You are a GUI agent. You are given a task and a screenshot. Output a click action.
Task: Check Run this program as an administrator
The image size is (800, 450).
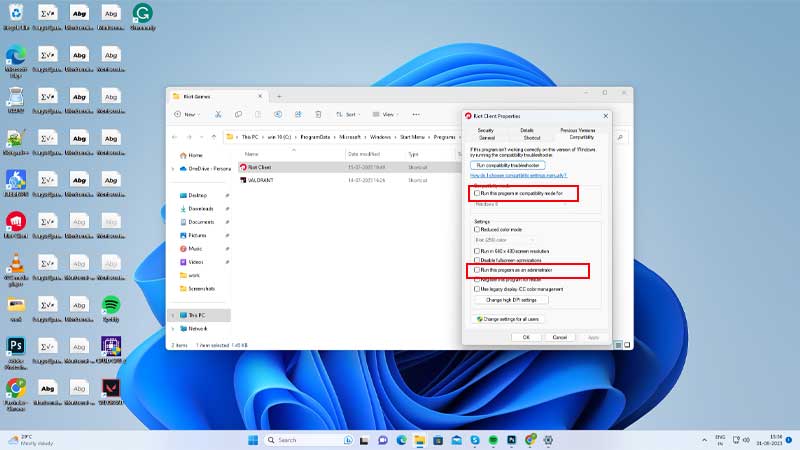click(477, 270)
